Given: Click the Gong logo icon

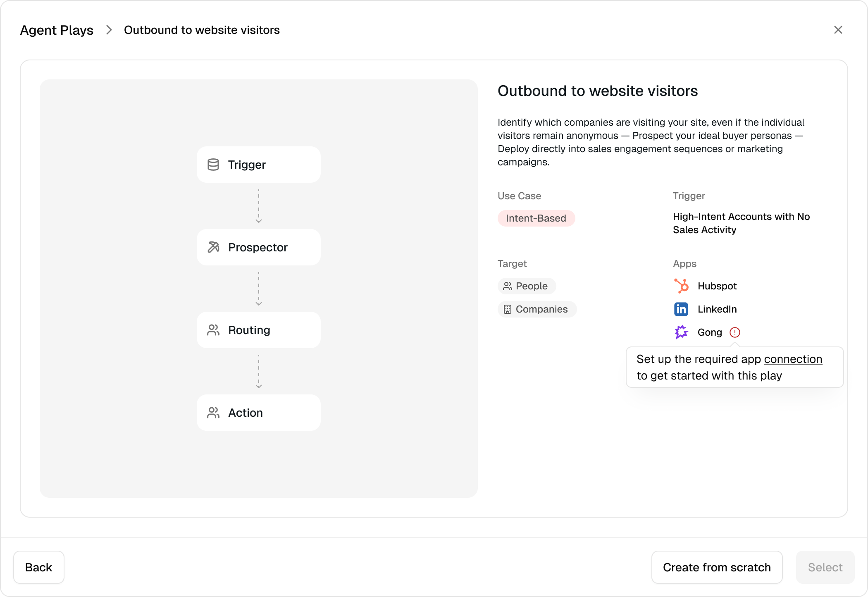Looking at the screenshot, I should tap(681, 332).
